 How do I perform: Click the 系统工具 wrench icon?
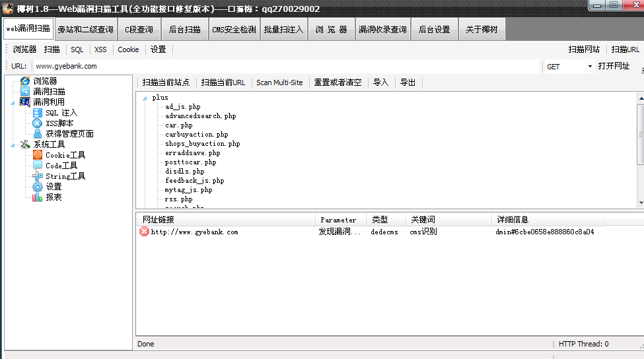point(25,145)
